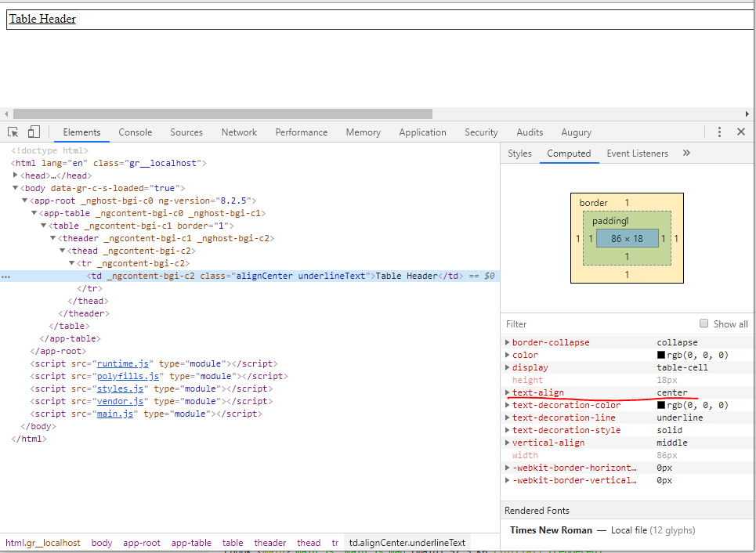Select theader in the breadcrumb bar
This screenshot has height=553, width=756.
pyautogui.click(x=270, y=542)
